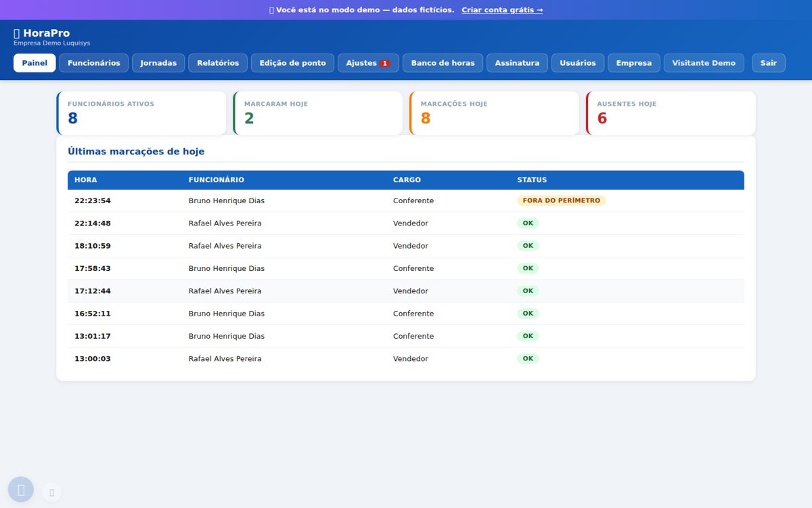Select the 13:01:17 time entry
The height and width of the screenshot is (508, 812).
pyautogui.click(x=93, y=336)
